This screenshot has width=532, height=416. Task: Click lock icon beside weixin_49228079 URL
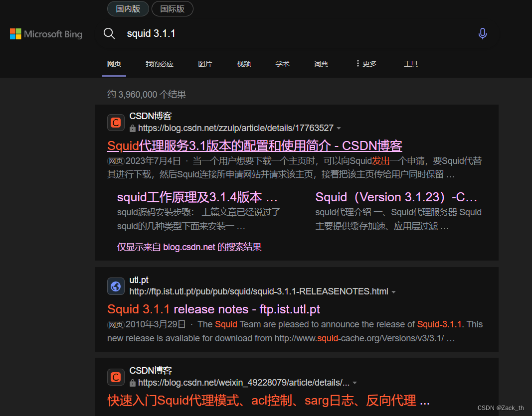click(133, 383)
